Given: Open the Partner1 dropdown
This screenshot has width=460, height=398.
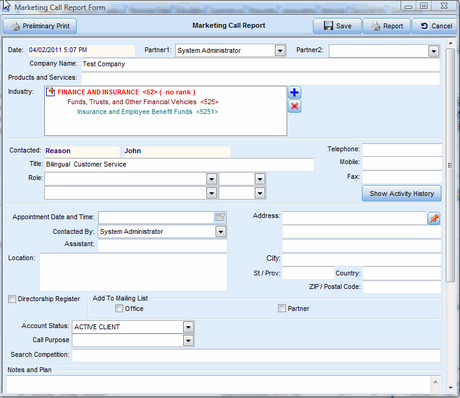Looking at the screenshot, I should [280, 51].
